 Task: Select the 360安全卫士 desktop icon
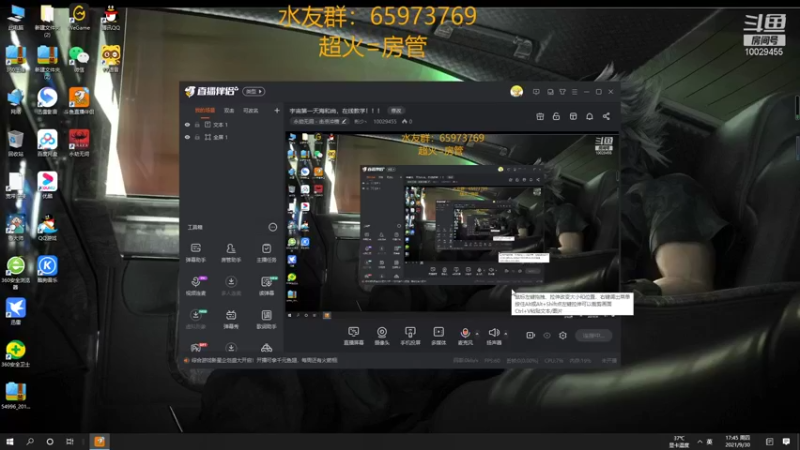[15, 353]
